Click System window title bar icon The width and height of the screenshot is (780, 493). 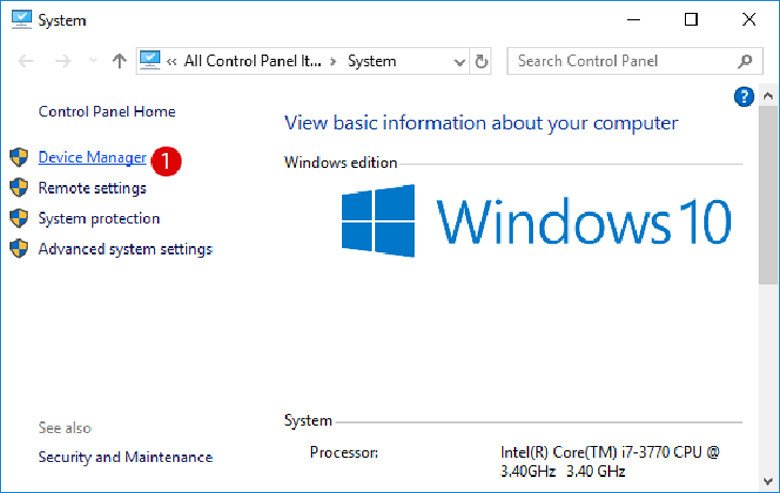click(x=21, y=19)
